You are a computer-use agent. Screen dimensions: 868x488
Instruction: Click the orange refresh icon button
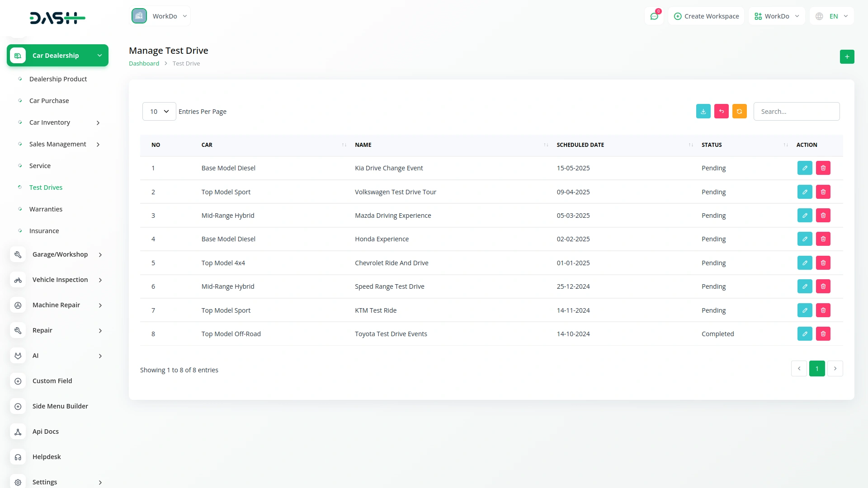pos(739,112)
